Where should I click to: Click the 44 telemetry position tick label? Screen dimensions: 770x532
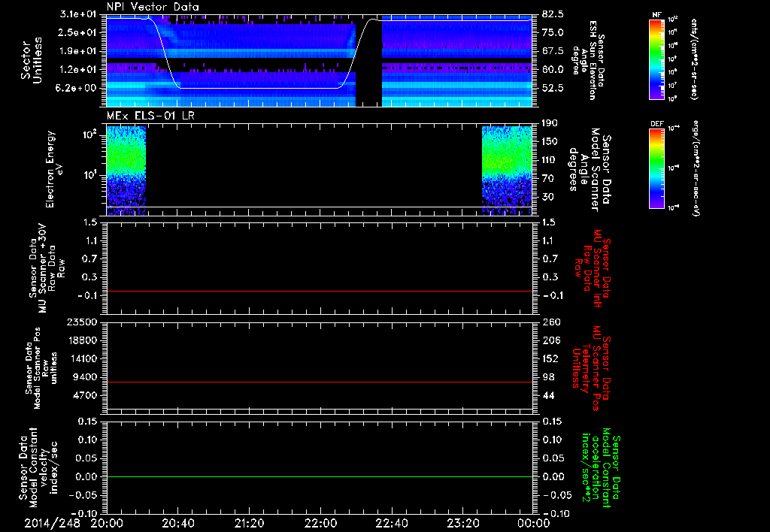[x=548, y=395]
